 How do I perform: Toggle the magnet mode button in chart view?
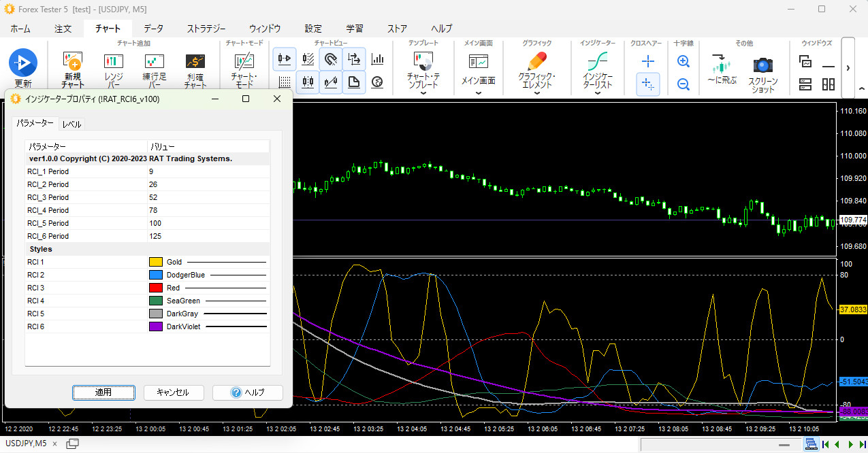pos(331,59)
